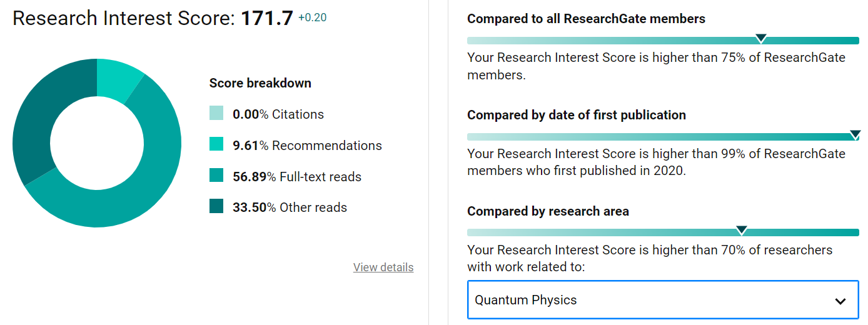The image size is (868, 325).
Task: Click the +0.20 score change indicator
Action: (312, 18)
